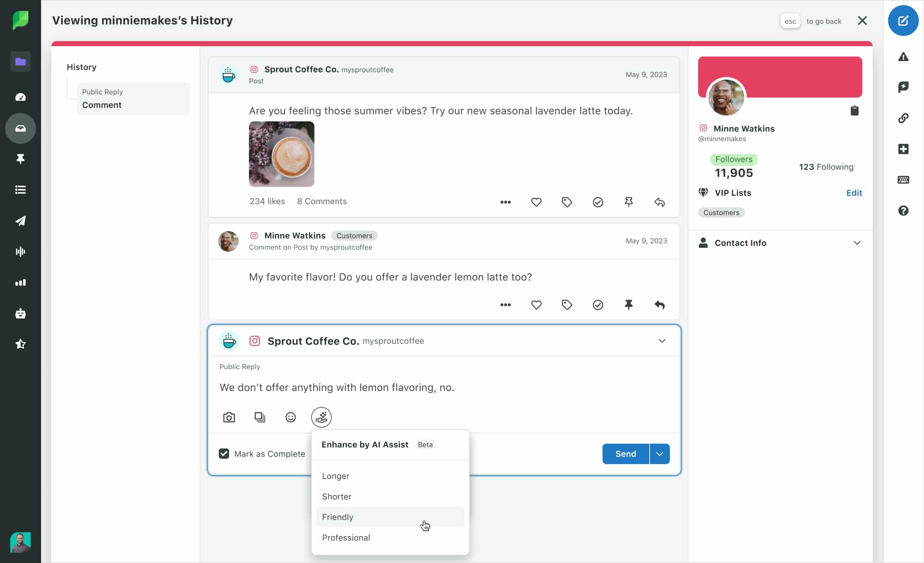Open the Reports bar chart icon
The width and height of the screenshot is (924, 563).
[20, 282]
